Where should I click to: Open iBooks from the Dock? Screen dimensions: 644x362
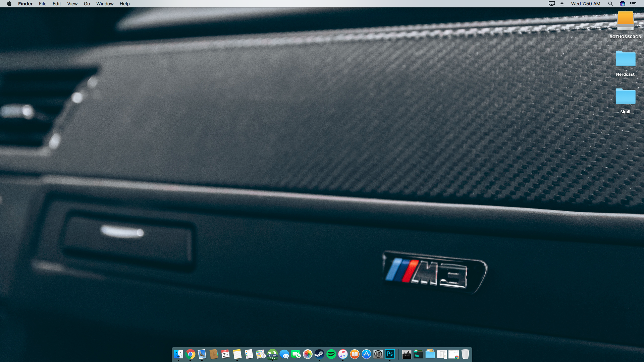pos(355,354)
